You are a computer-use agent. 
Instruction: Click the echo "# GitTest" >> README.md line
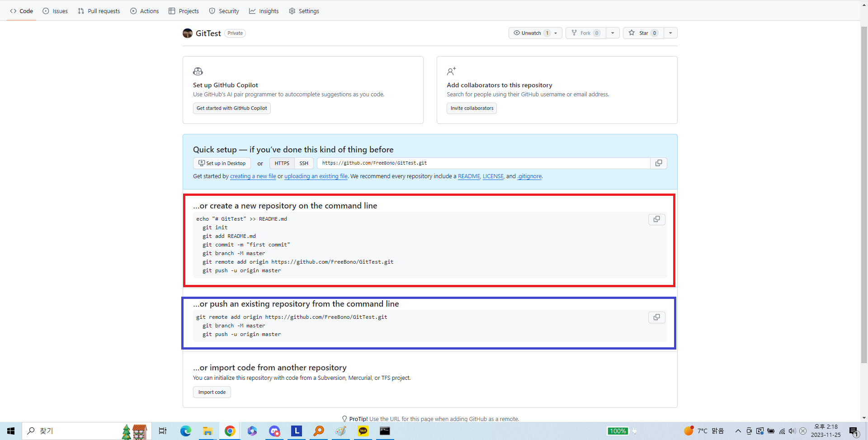[x=242, y=219]
